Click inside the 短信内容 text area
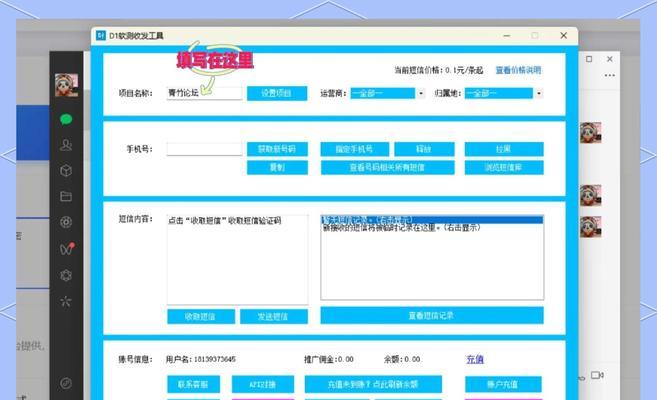 237,259
